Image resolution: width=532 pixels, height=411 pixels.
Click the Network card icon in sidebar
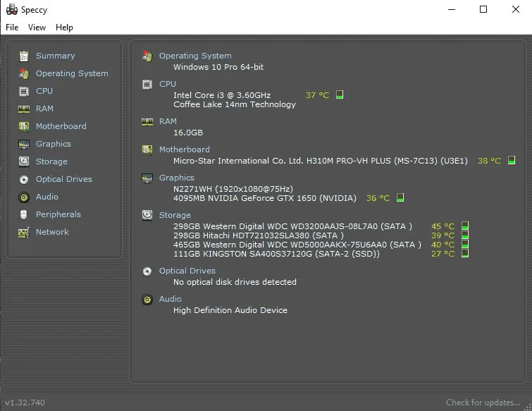[x=24, y=233]
